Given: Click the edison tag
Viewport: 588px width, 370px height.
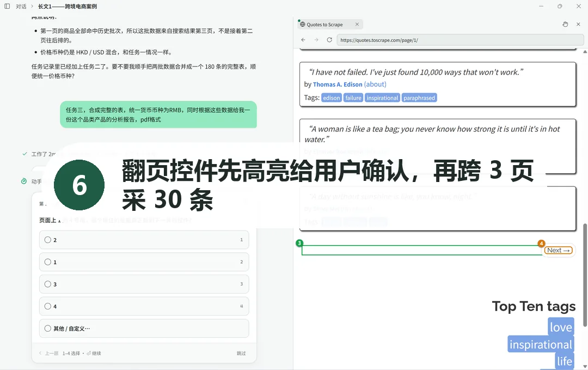Looking at the screenshot, I should [332, 98].
